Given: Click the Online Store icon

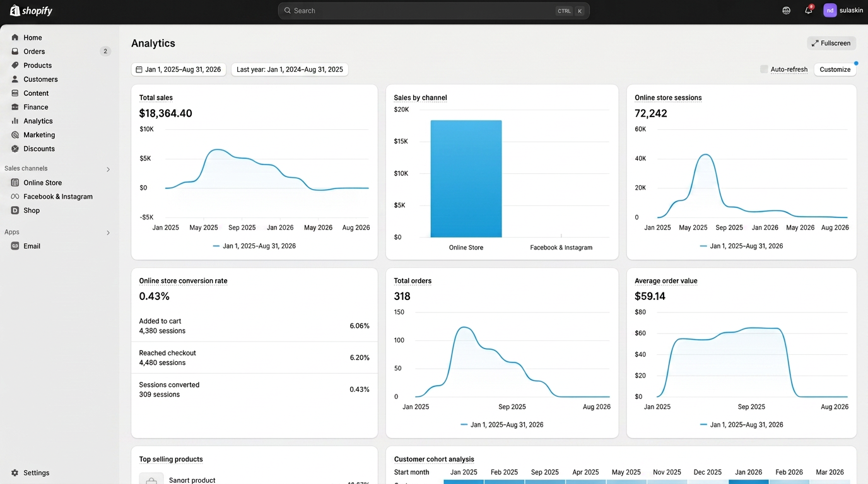Looking at the screenshot, I should 15,183.
